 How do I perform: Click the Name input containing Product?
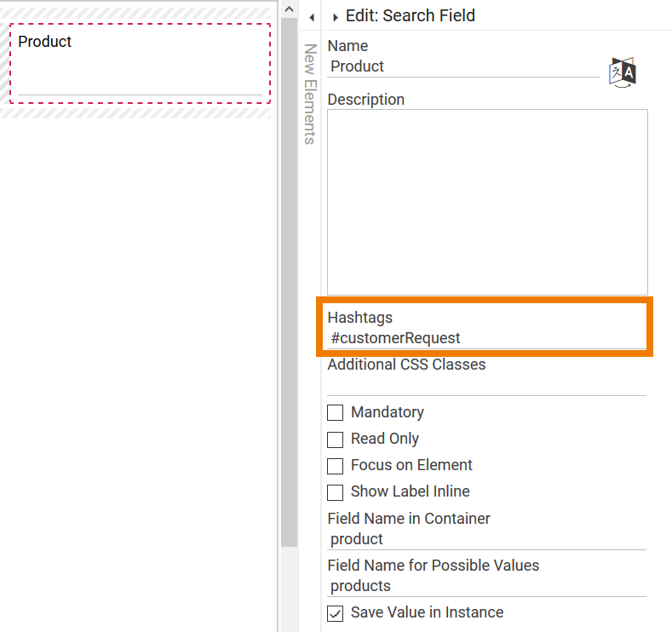point(463,66)
